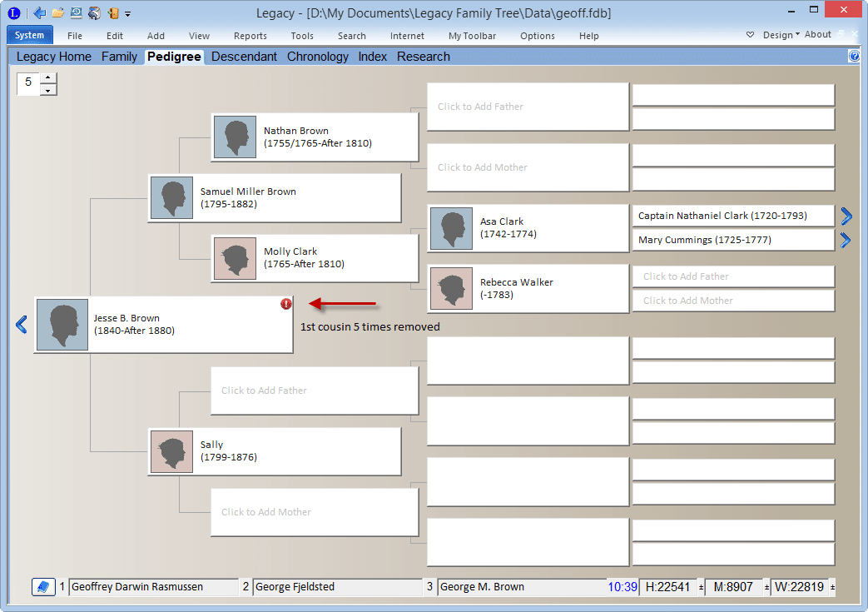868x612 pixels.
Task: Click the blue bookmark icon in status bar
Action: click(43, 586)
